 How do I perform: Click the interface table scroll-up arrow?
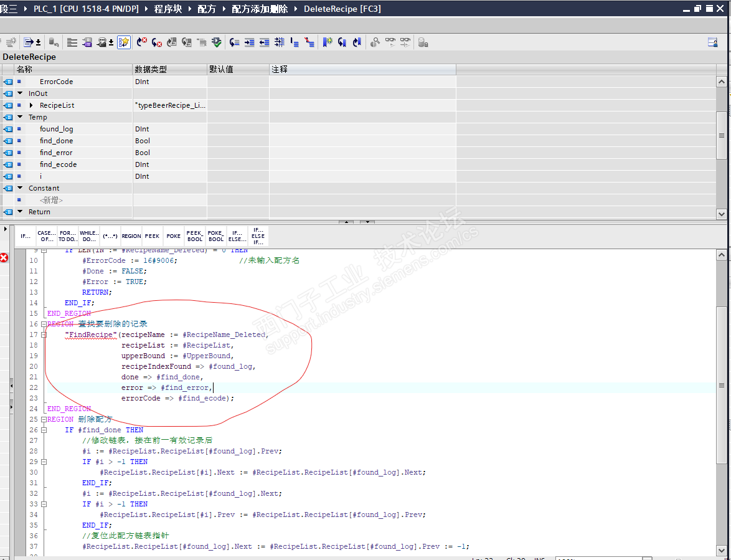pos(721,82)
